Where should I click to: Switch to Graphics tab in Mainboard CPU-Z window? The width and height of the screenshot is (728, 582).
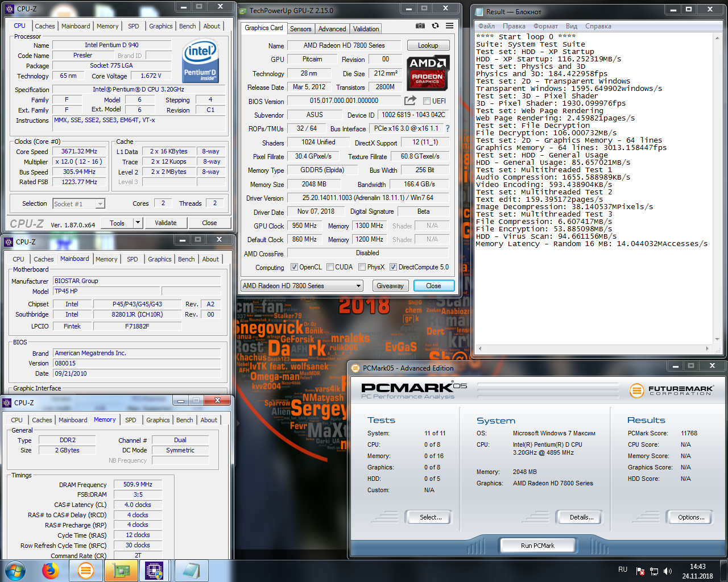(x=160, y=259)
